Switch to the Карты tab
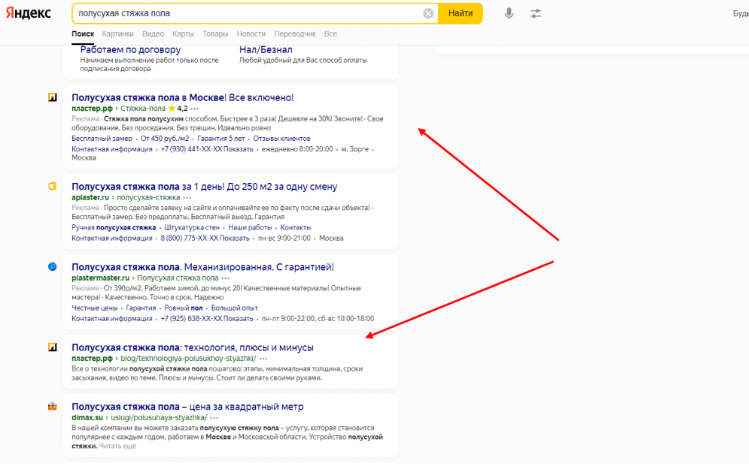 click(x=183, y=34)
